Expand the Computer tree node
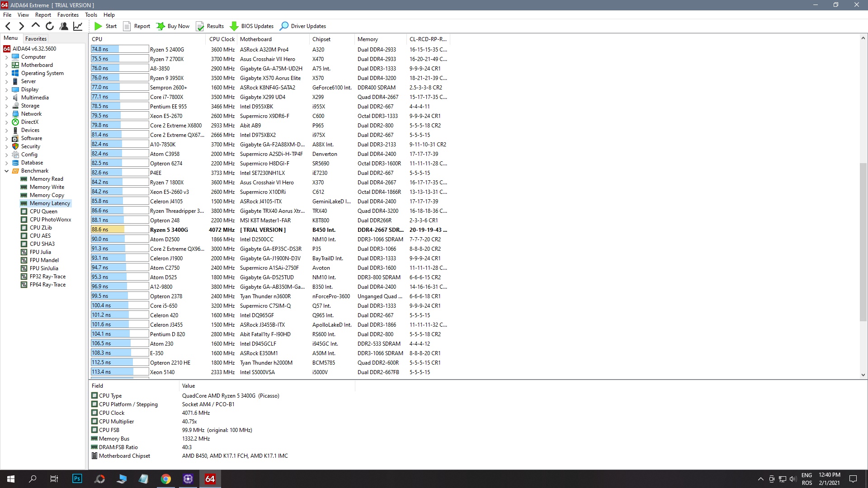The image size is (868, 488). (6, 57)
